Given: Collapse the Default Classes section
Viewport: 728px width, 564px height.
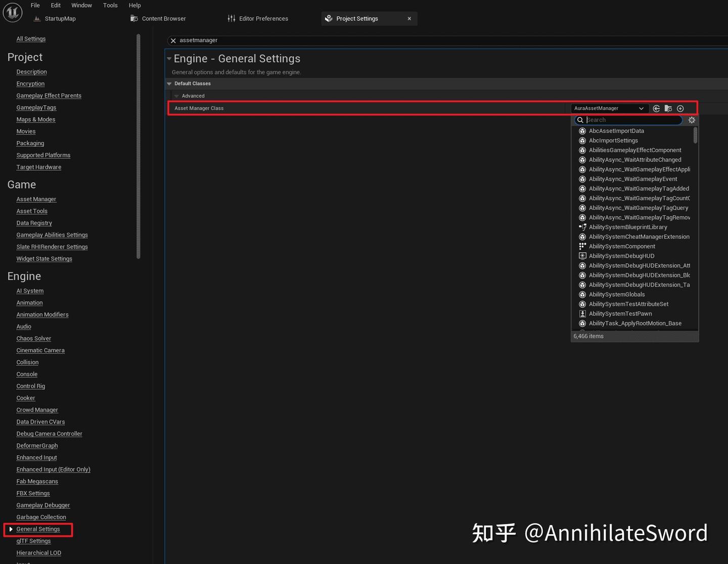Looking at the screenshot, I should point(169,84).
